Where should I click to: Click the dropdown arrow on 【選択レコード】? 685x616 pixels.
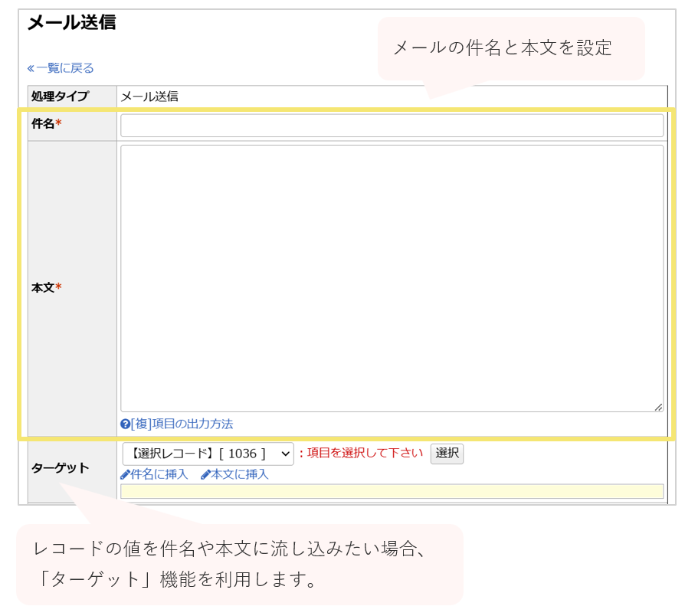point(284,454)
